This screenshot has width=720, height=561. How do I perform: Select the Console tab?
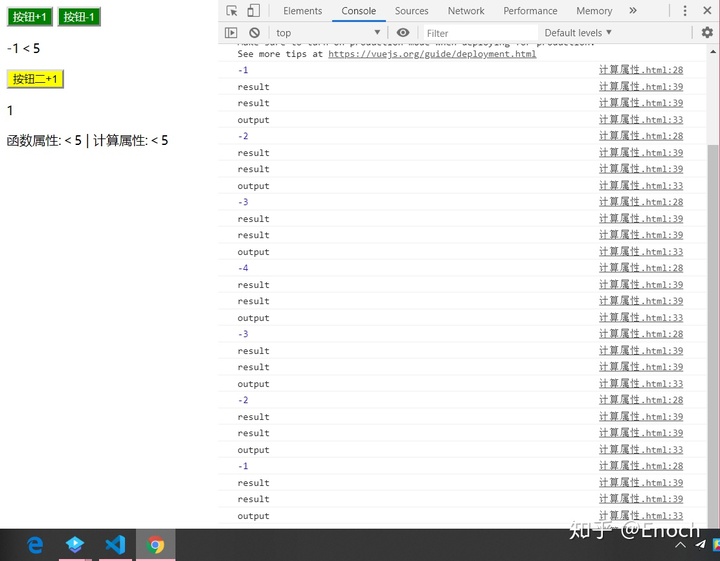[359, 11]
